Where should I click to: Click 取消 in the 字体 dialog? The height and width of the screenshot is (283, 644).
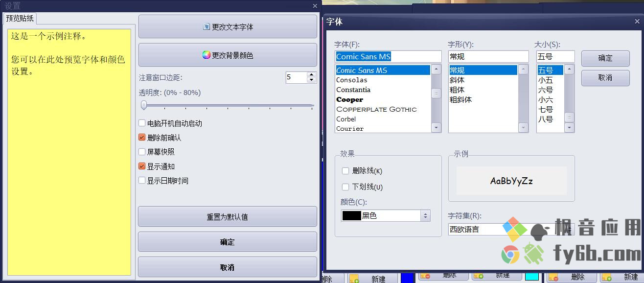605,77
